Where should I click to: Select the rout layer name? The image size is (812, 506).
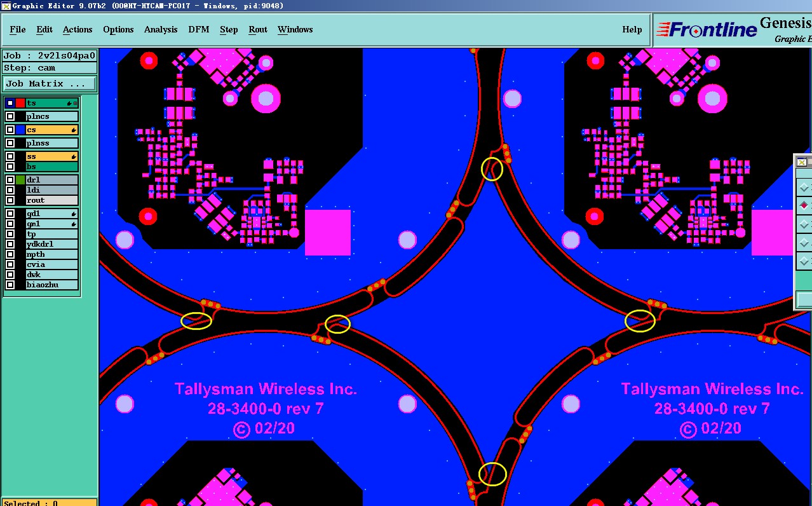pyautogui.click(x=52, y=200)
